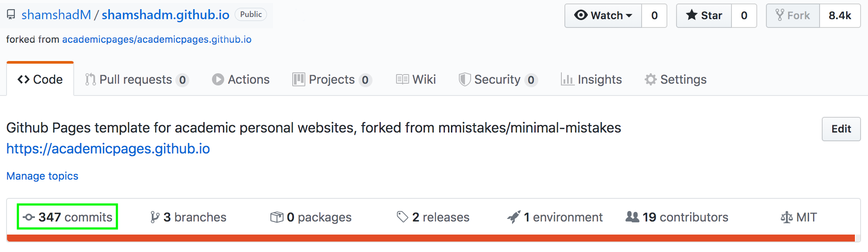
Task: Open the Watch dropdown menu
Action: pos(603,16)
